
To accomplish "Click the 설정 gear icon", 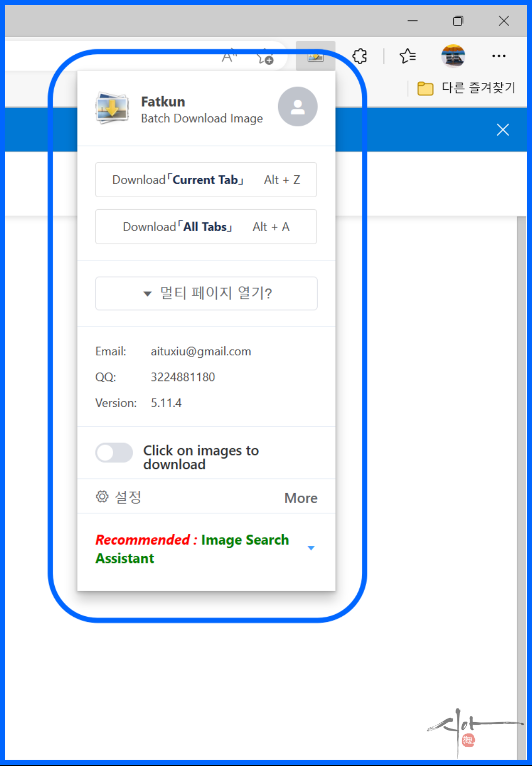I will [102, 497].
